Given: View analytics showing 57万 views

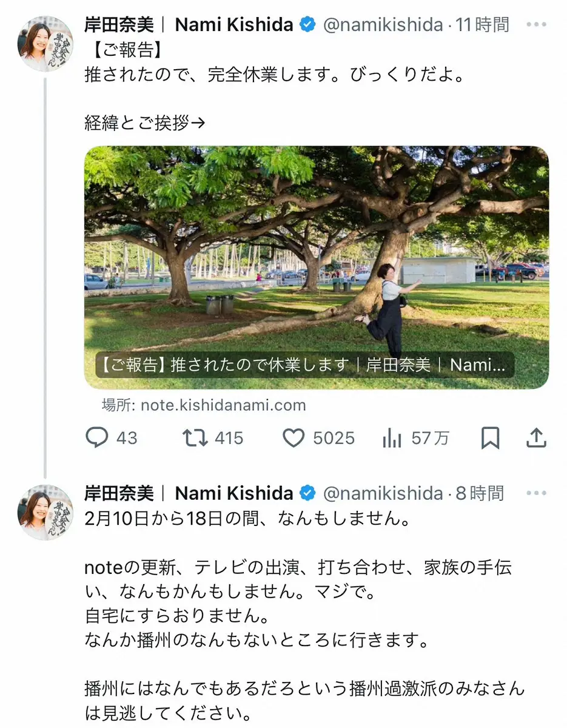Looking at the screenshot, I should pos(392,438).
